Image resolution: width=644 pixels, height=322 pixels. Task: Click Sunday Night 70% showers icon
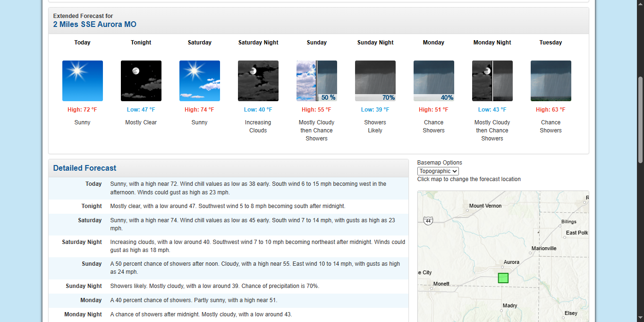click(x=375, y=81)
